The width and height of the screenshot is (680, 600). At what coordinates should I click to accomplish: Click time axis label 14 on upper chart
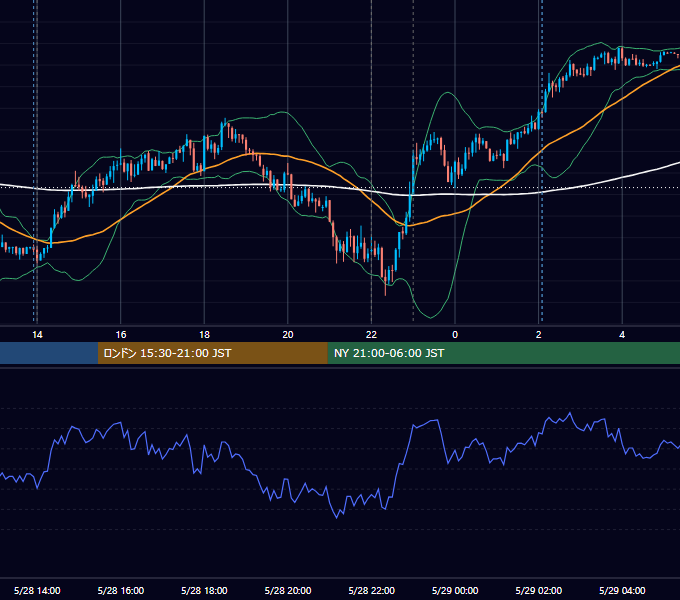pos(37,335)
